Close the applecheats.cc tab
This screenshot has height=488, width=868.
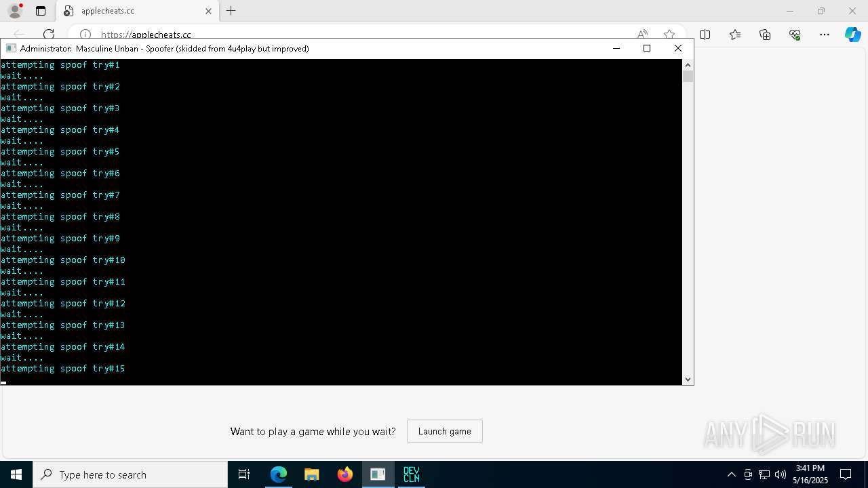point(208,11)
